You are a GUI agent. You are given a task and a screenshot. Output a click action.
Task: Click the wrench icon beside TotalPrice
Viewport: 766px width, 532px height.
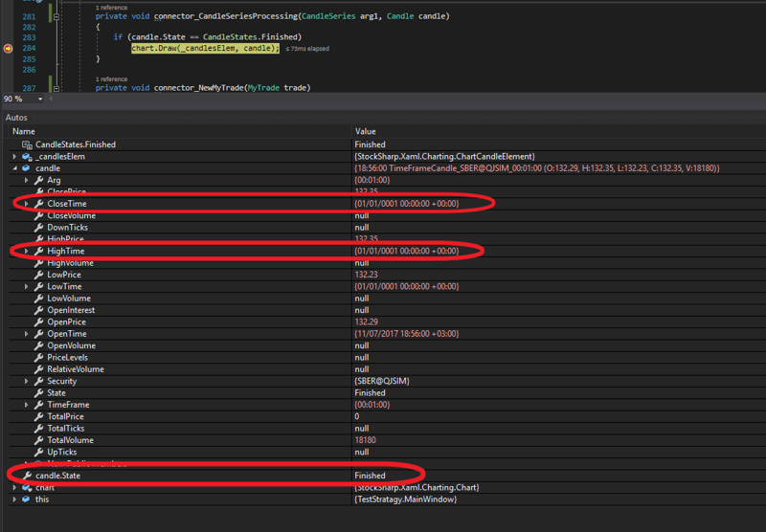pyautogui.click(x=39, y=417)
